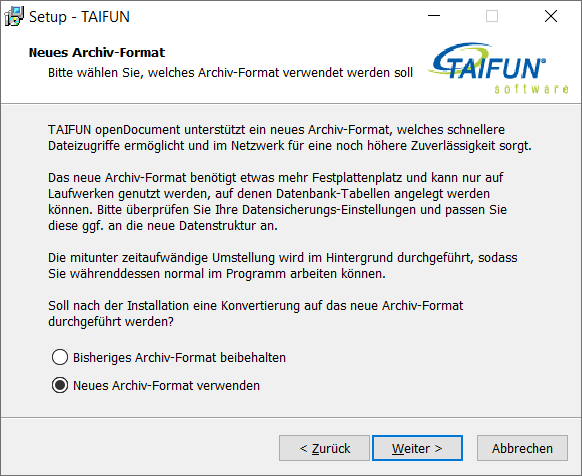
Task: Select 'Bisheriges Archiv-Format beibehalten' radio button
Action: coord(60,357)
